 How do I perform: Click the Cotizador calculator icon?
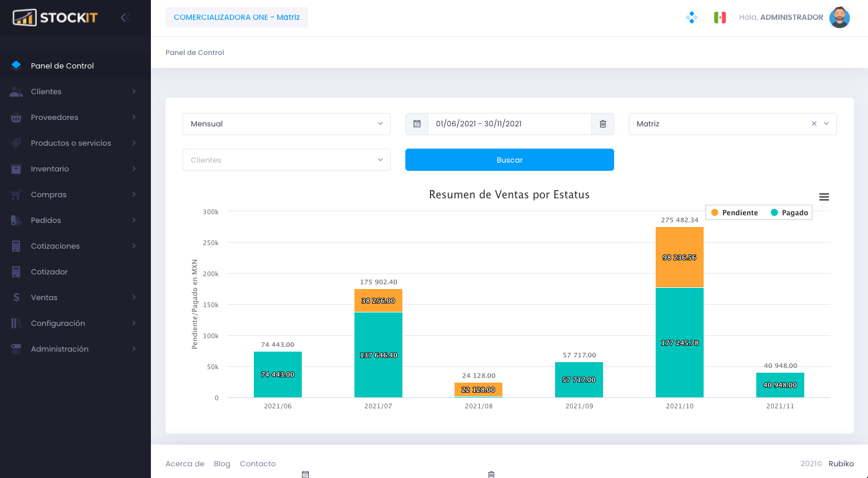pyautogui.click(x=16, y=271)
